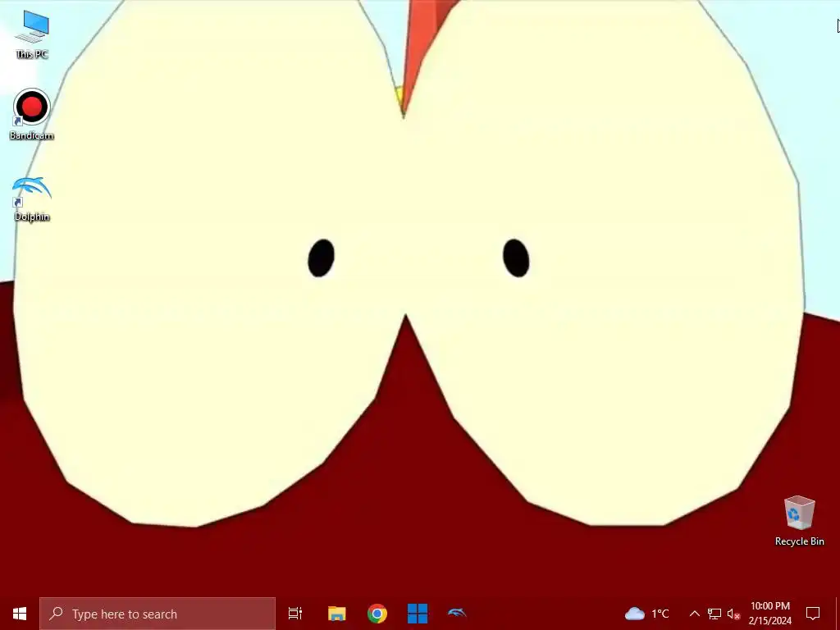Image resolution: width=840 pixels, height=630 pixels.
Task: Expand hidden system tray icons
Action: click(694, 614)
